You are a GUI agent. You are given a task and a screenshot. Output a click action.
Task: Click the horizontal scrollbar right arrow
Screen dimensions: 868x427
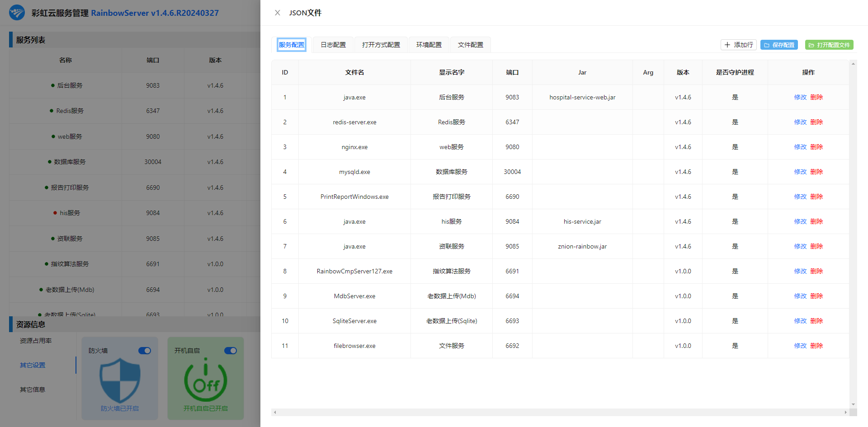click(x=845, y=412)
